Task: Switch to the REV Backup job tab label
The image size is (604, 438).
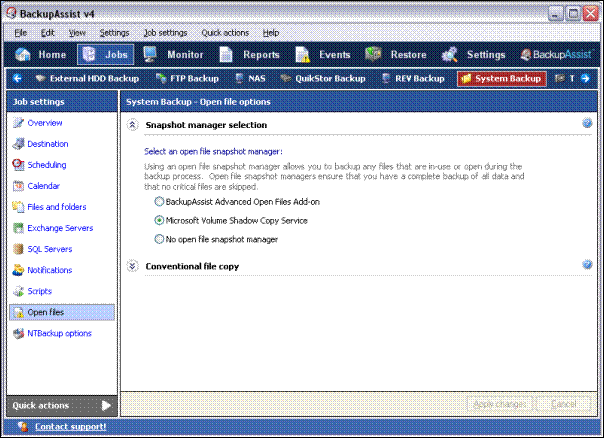Action: tap(420, 79)
